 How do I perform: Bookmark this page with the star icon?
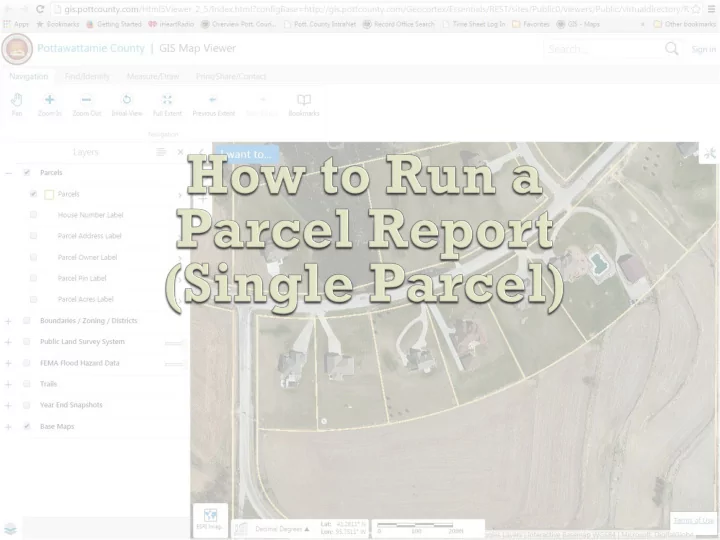(696, 9)
